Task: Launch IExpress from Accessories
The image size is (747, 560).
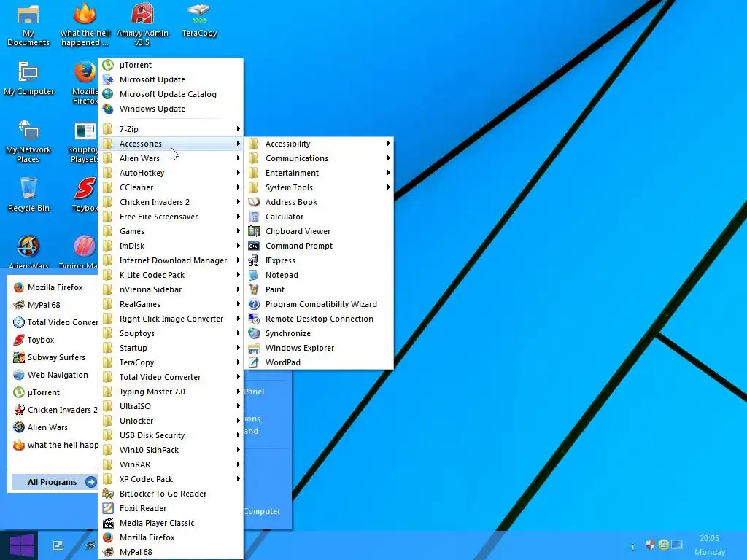Action: [319, 260]
